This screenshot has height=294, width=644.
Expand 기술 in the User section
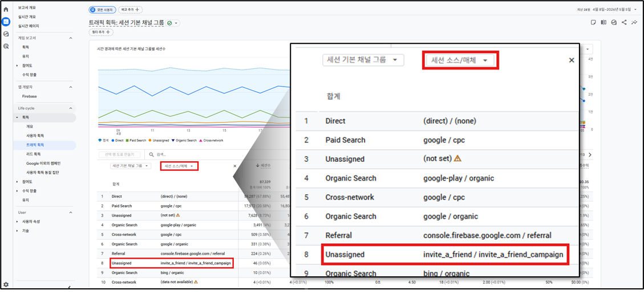pos(17,231)
